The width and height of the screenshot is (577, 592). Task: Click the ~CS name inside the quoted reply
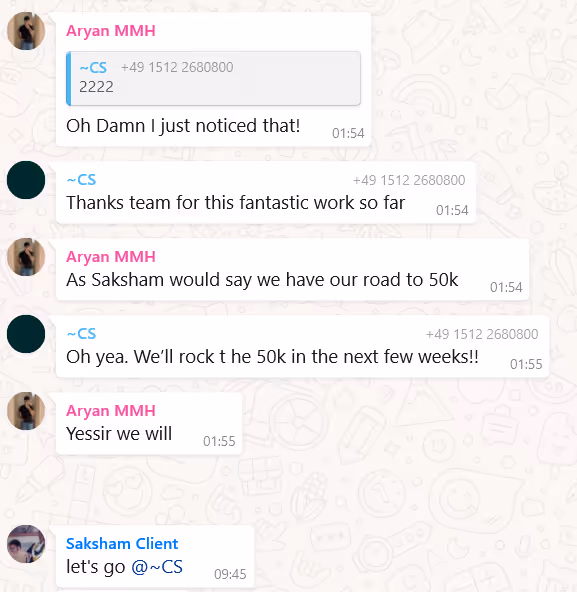click(93, 68)
